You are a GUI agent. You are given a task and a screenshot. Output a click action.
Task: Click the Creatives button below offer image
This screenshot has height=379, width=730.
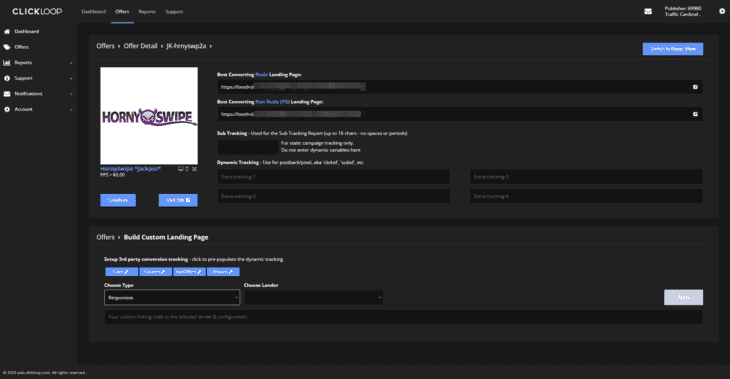(x=118, y=200)
